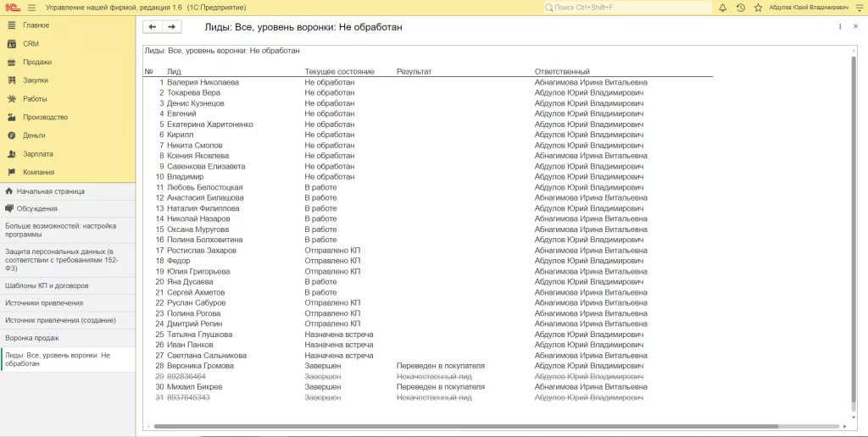Click lead Никита Смолов

[x=195, y=146]
